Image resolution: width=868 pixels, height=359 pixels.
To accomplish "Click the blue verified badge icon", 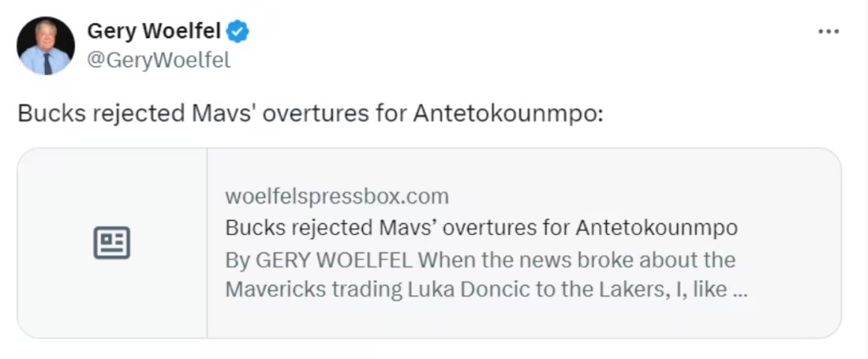I will pos(239,32).
